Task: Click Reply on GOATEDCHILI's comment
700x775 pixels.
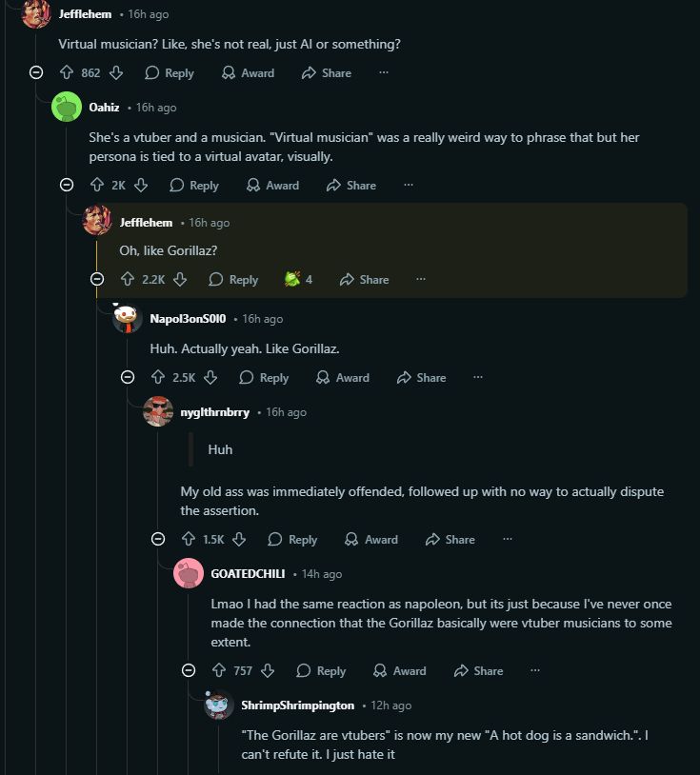Action: click(321, 671)
